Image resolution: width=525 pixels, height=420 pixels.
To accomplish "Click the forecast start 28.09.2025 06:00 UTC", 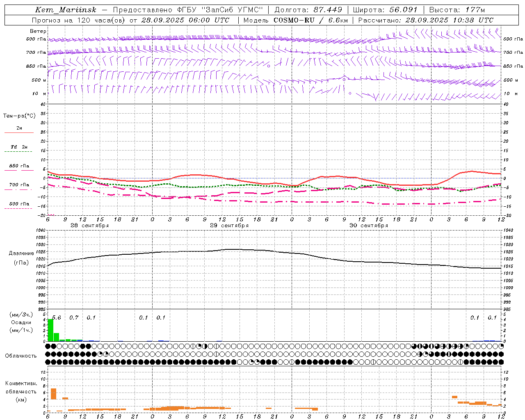I will (185, 20).
